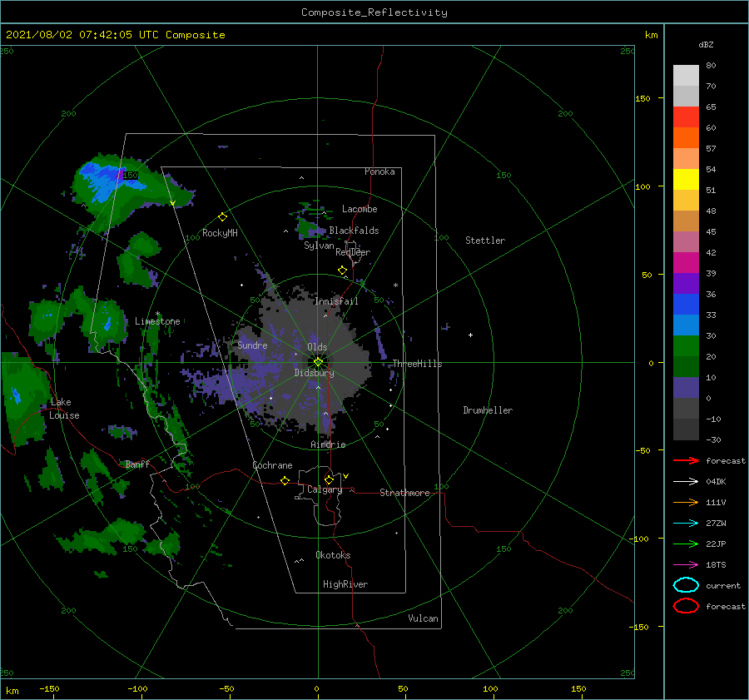Click the radar site marker between Olds and Didsbury
749x700 pixels.
(x=318, y=362)
